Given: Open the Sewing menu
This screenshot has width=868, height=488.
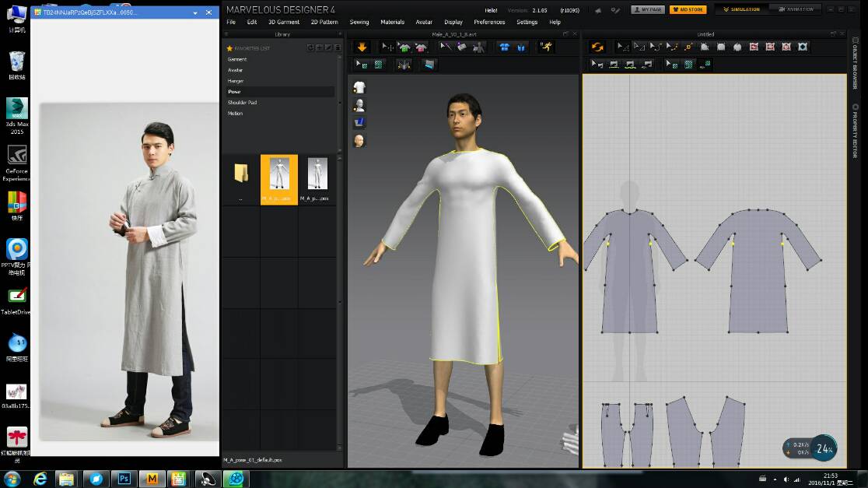Looking at the screenshot, I should (x=359, y=22).
